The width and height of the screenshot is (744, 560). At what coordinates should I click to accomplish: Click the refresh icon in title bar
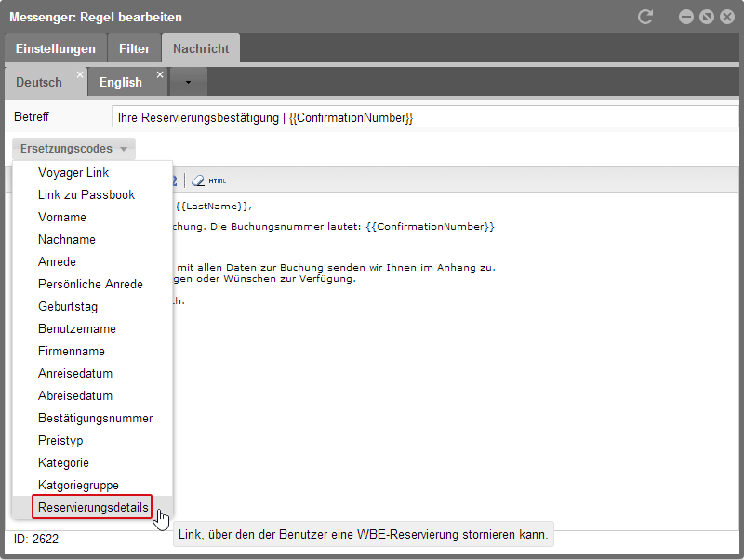click(x=645, y=17)
